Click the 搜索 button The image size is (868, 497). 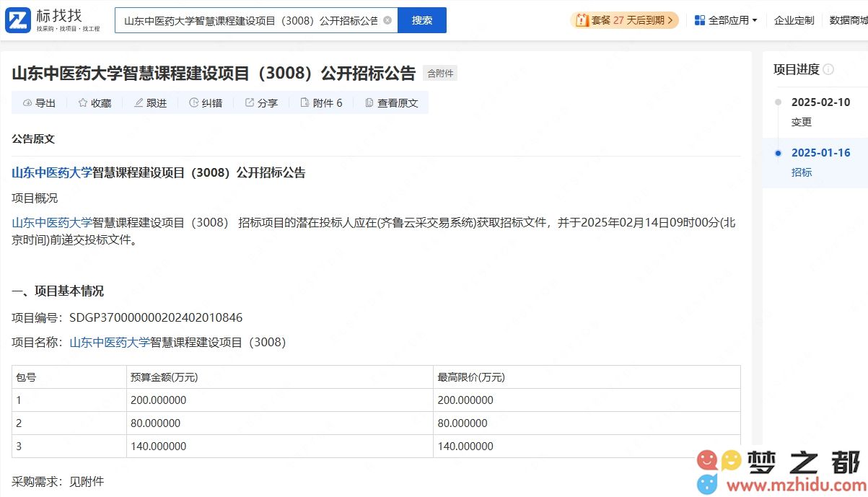pos(422,20)
